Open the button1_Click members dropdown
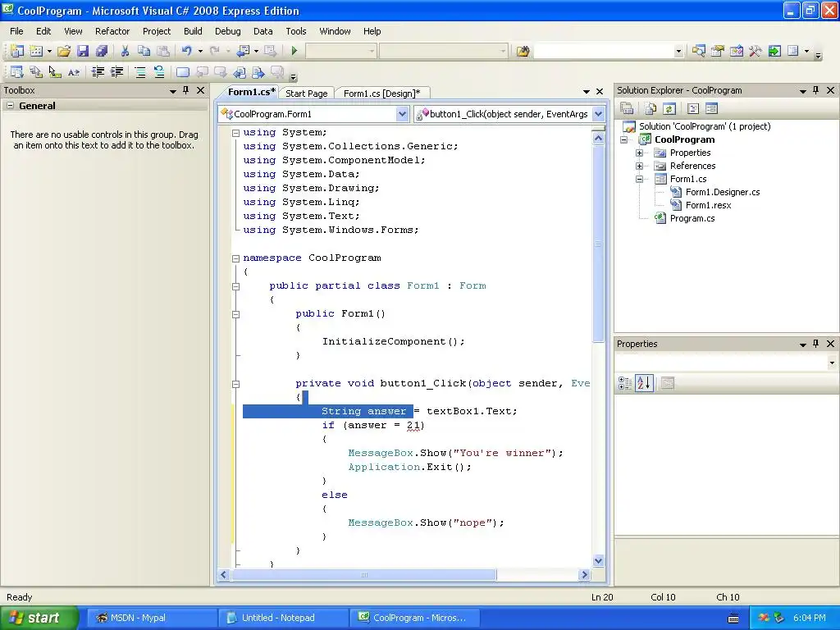This screenshot has width=840, height=630. point(599,113)
